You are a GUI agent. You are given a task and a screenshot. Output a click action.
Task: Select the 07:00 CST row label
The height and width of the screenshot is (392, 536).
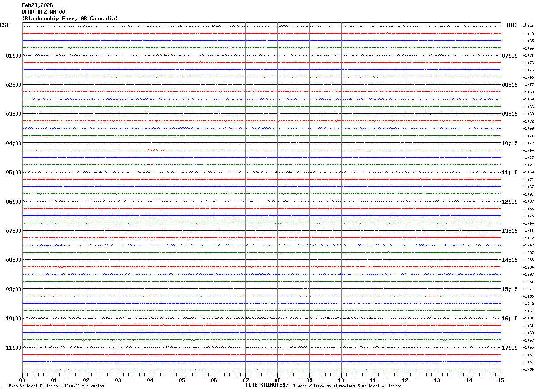click(14, 231)
